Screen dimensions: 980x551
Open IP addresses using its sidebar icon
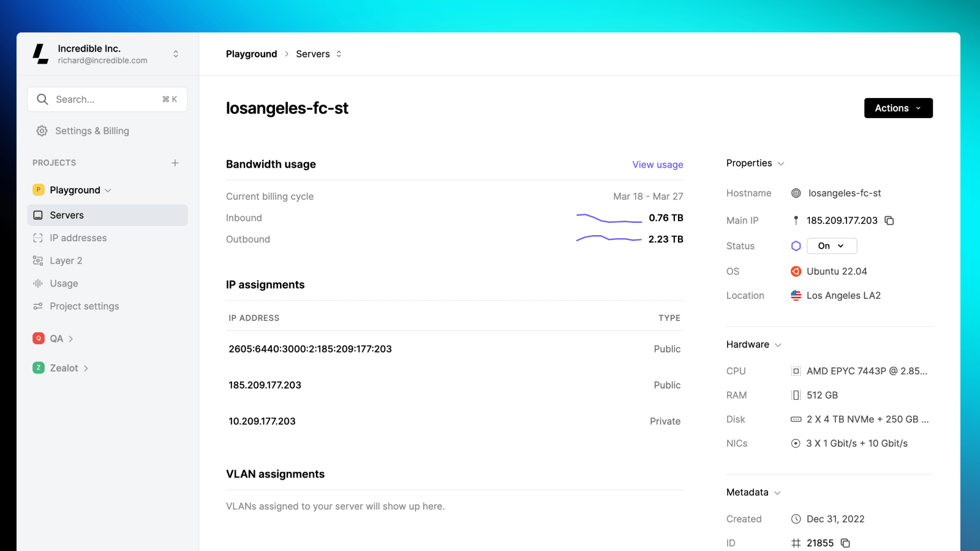(38, 238)
